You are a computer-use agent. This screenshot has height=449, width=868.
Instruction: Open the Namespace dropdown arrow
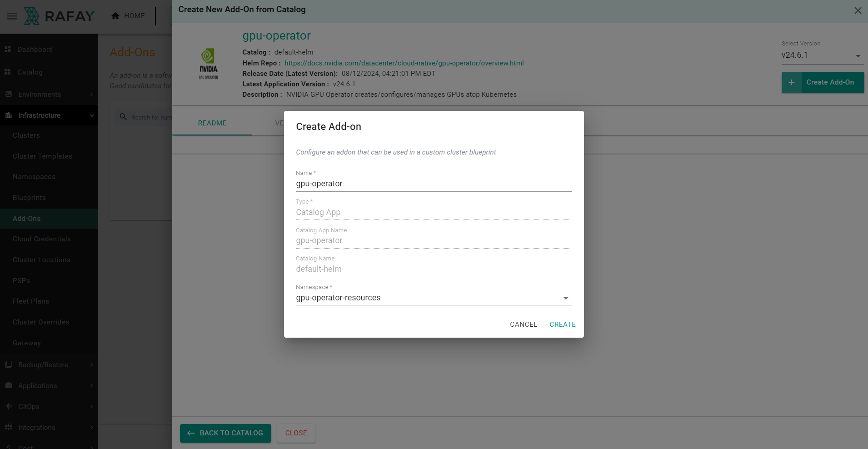[566, 298]
